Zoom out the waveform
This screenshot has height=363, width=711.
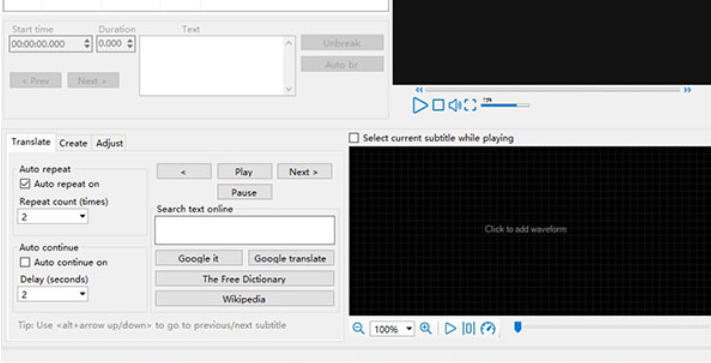point(358,329)
